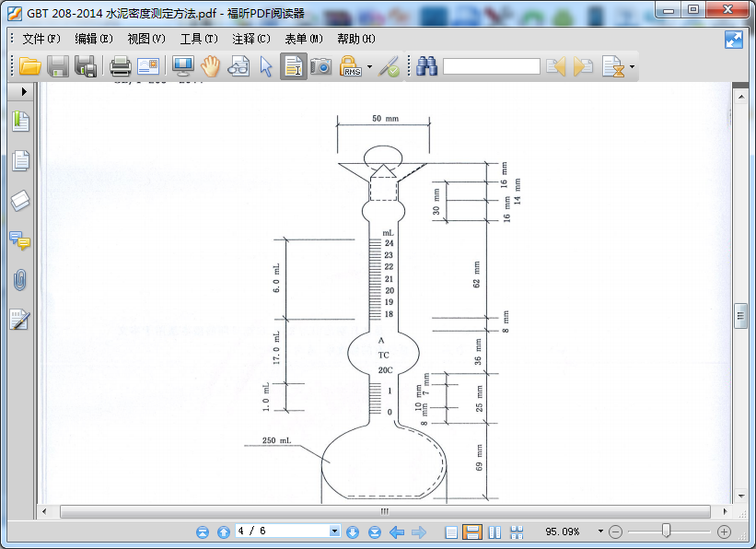Open the Bookmarks panel in sidebar

click(20, 121)
